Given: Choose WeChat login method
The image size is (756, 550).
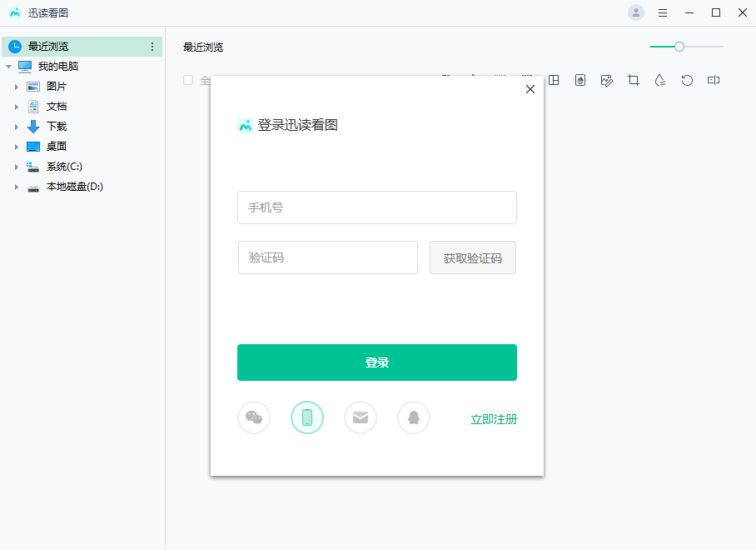Looking at the screenshot, I should pos(254,417).
